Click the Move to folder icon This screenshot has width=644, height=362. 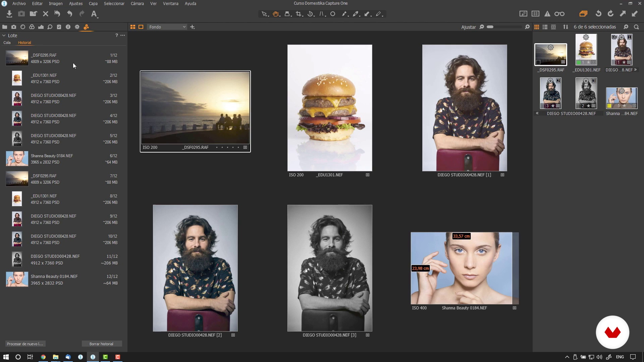point(33,14)
